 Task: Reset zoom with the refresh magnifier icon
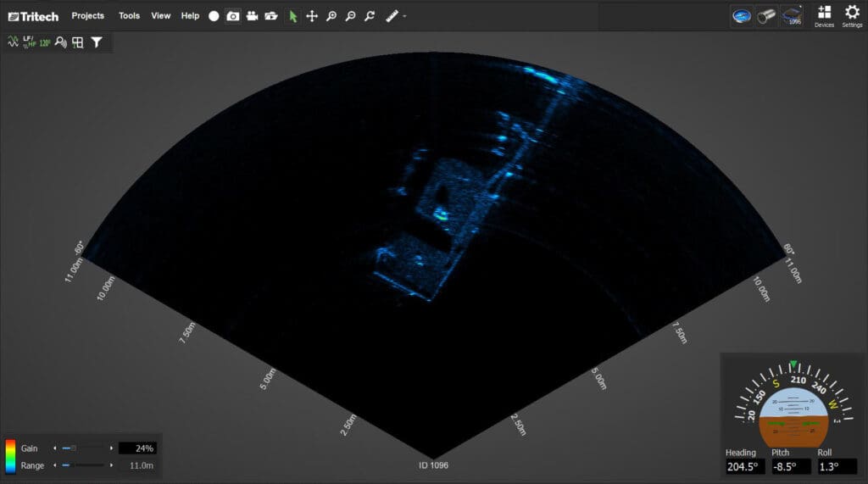click(370, 16)
